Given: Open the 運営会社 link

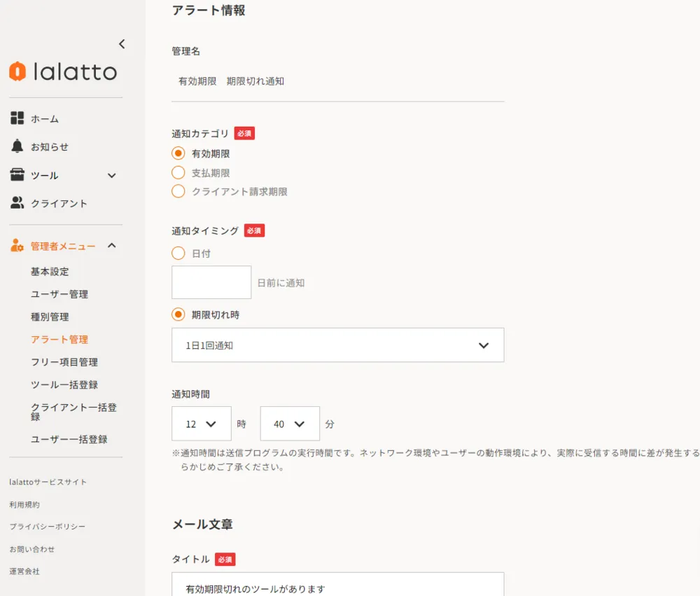Looking at the screenshot, I should pos(24,571).
